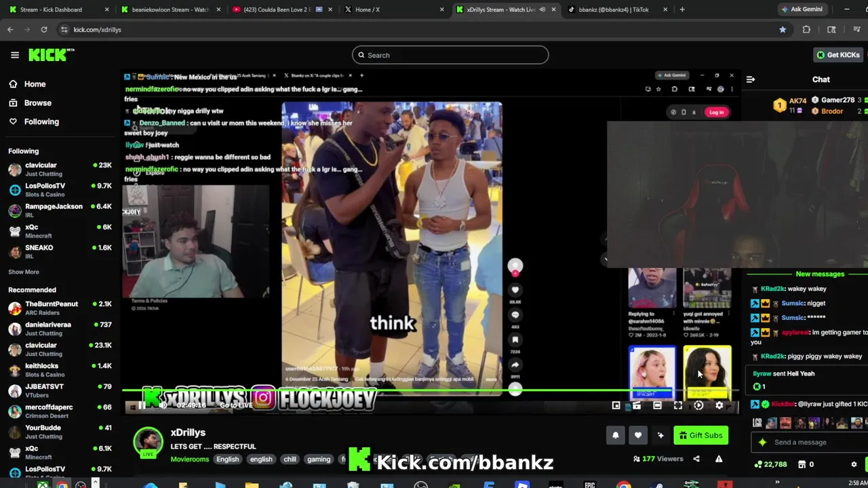Click Get KICKs button
The height and width of the screenshot is (488, 868).
[x=838, y=55]
